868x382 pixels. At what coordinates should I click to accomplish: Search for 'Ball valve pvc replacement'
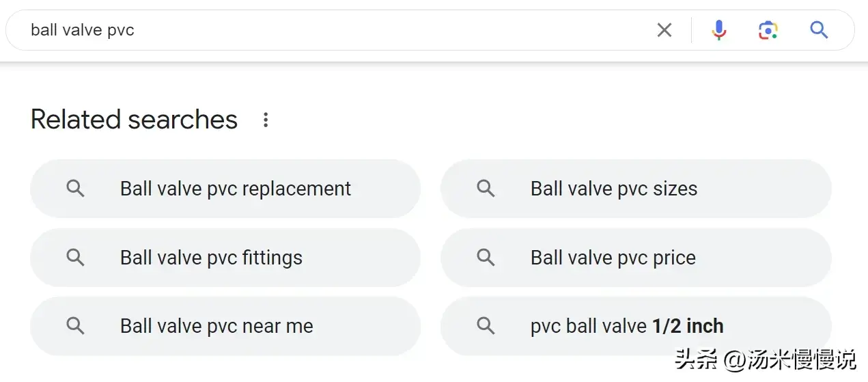[x=236, y=189]
